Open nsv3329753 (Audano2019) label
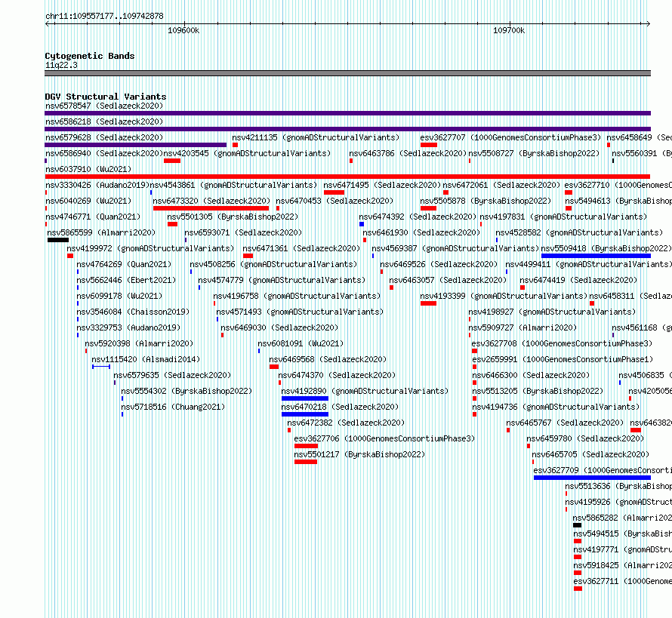The width and height of the screenshot is (672, 618). pyautogui.click(x=128, y=327)
